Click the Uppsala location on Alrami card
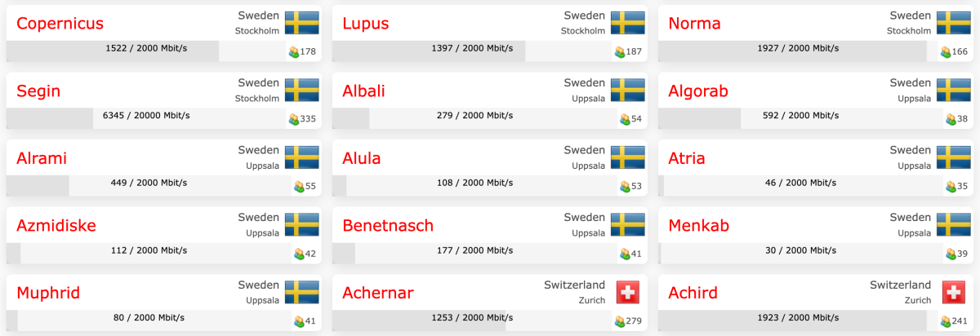The height and width of the screenshot is (336, 980). [262, 166]
